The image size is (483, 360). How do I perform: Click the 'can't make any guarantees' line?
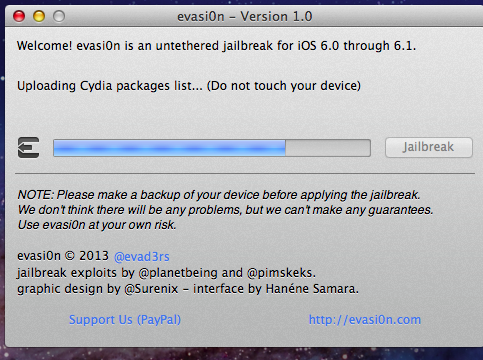225,210
